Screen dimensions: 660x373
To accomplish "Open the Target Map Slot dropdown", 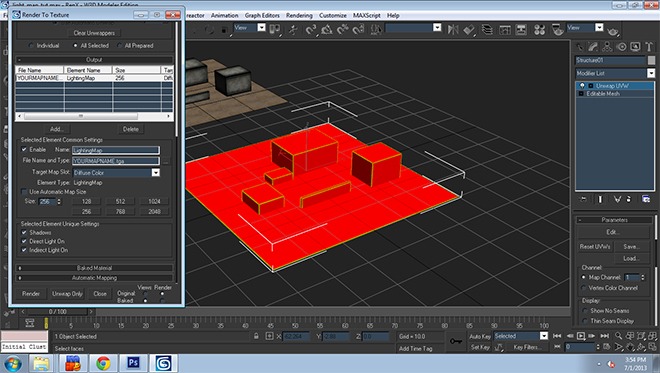I will pyautogui.click(x=155, y=173).
